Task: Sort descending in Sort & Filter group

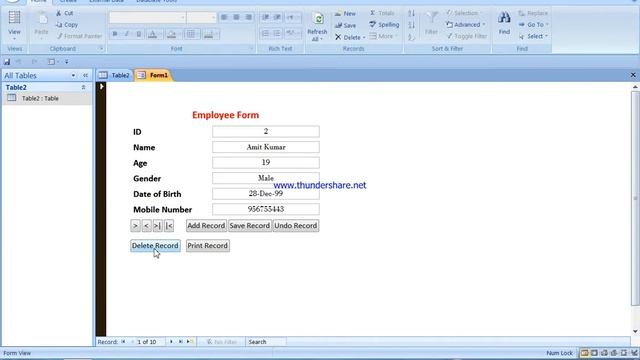Action: 411,25
